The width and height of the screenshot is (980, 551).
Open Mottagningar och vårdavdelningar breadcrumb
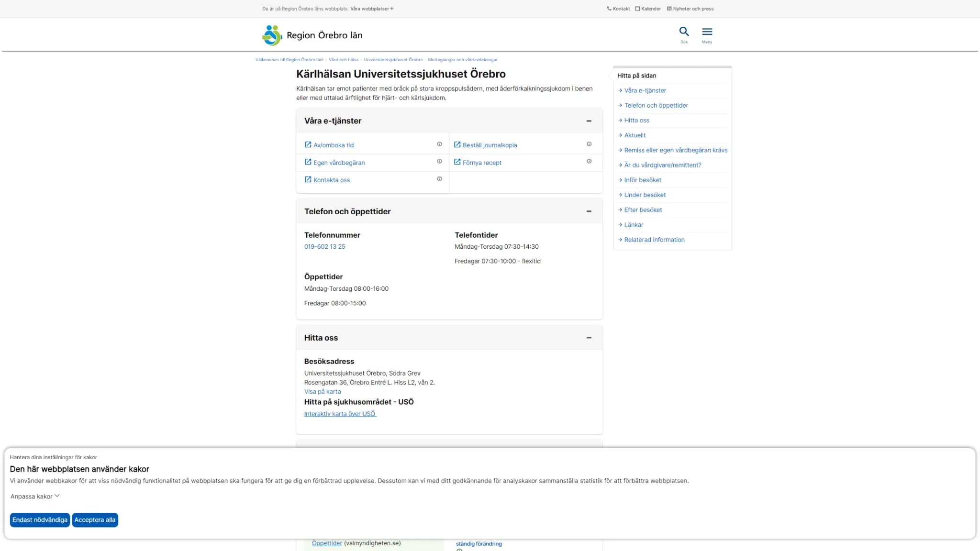463,60
